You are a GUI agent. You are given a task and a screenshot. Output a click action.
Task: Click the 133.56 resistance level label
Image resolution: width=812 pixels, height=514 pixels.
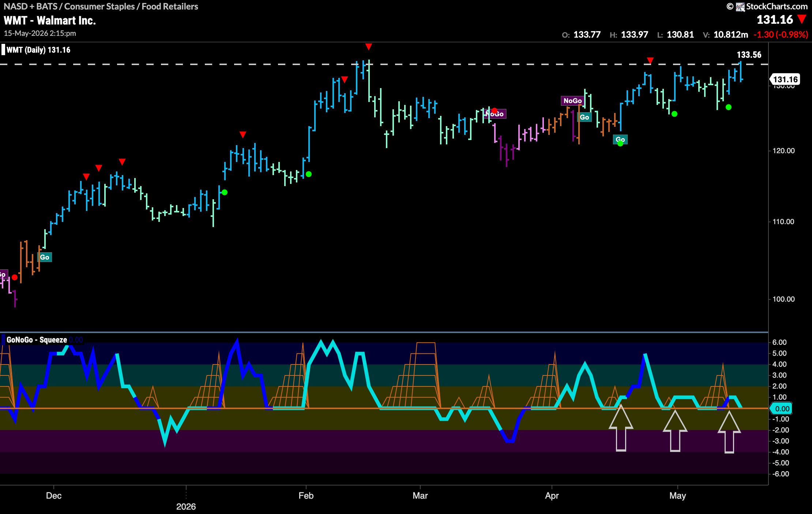point(749,55)
